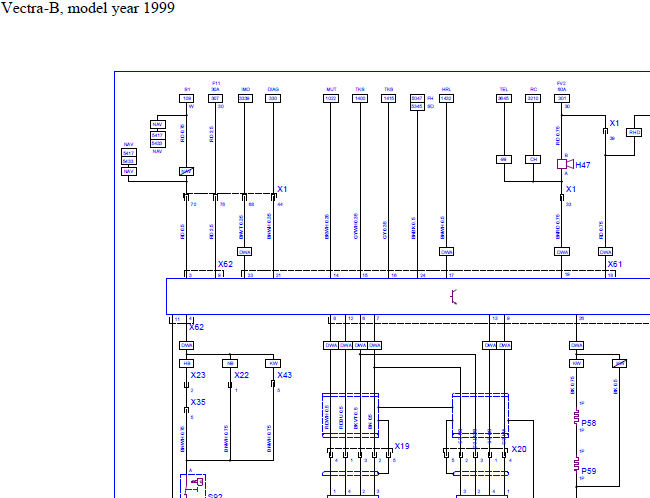Click the X22 connector label
The image size is (650, 498).
tap(242, 375)
